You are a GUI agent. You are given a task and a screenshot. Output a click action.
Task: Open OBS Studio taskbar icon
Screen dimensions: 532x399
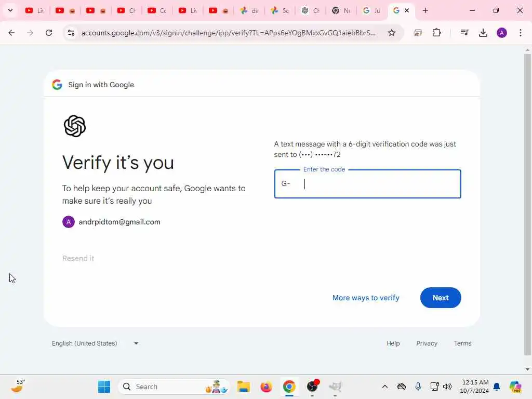point(312,387)
